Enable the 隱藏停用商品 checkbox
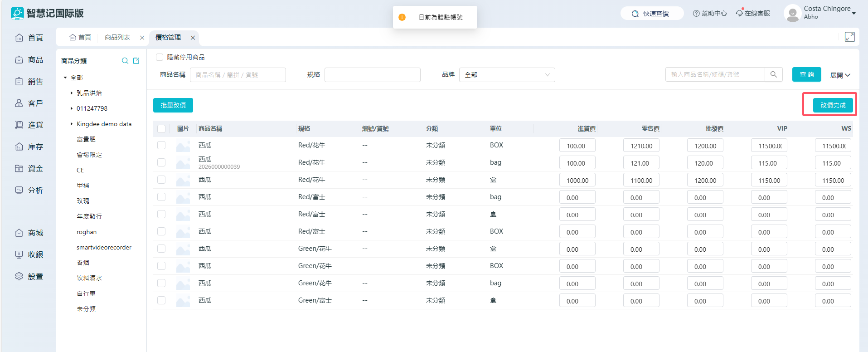868x352 pixels. point(160,57)
